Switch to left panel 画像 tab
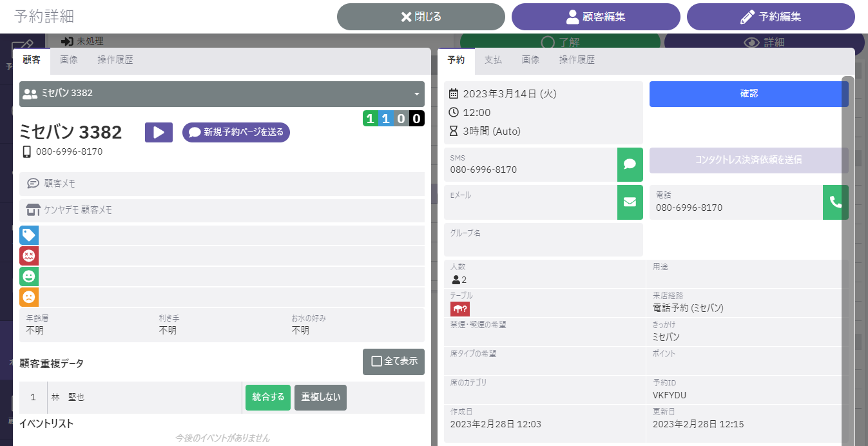This screenshot has height=446, width=868. point(69,60)
